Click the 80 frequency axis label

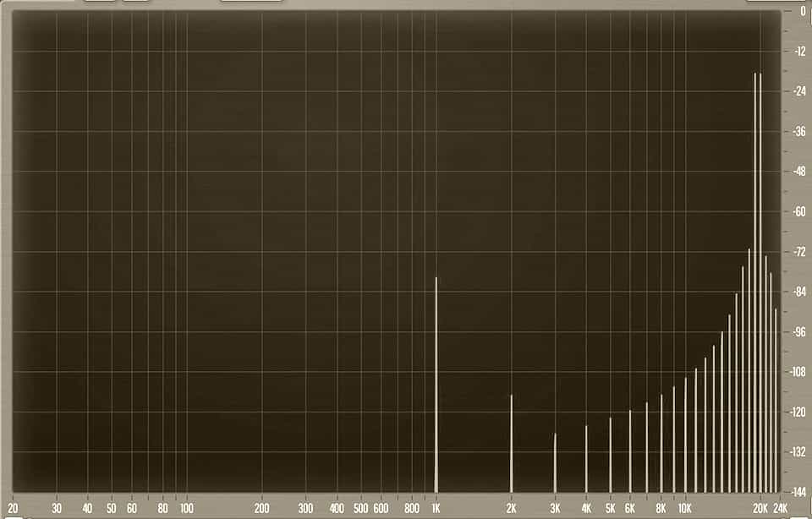pos(162,508)
